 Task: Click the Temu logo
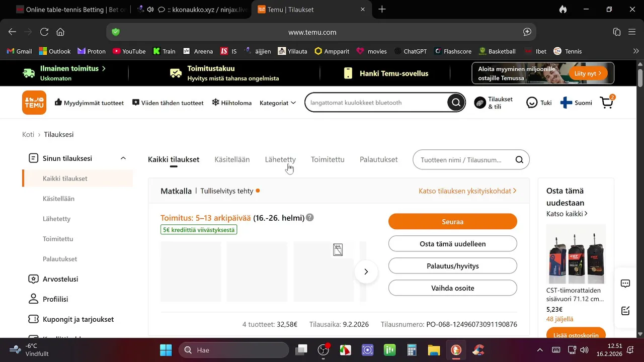(34, 103)
